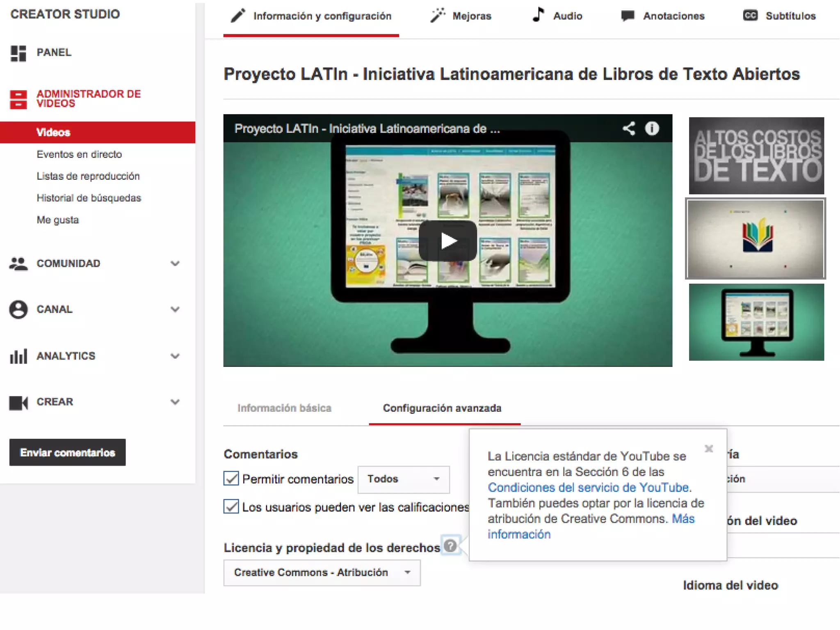Open the Panel dashboard icon in the sidebar
This screenshot has width=840, height=630.
[x=18, y=53]
